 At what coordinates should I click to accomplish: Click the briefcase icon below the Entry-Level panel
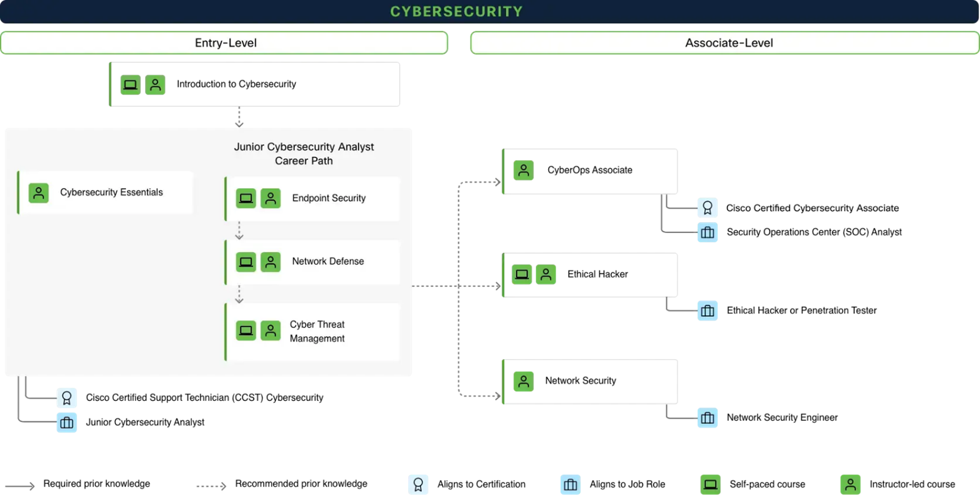click(x=67, y=423)
